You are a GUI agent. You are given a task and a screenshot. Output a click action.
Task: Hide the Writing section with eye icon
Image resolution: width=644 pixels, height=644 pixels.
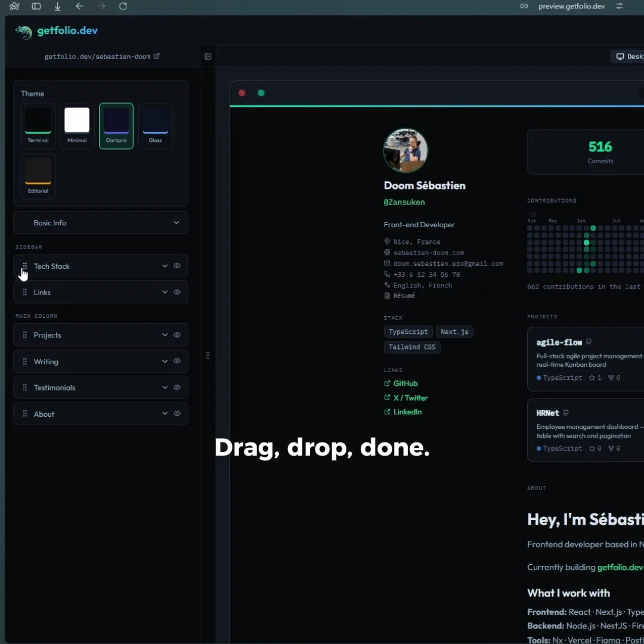pos(177,361)
